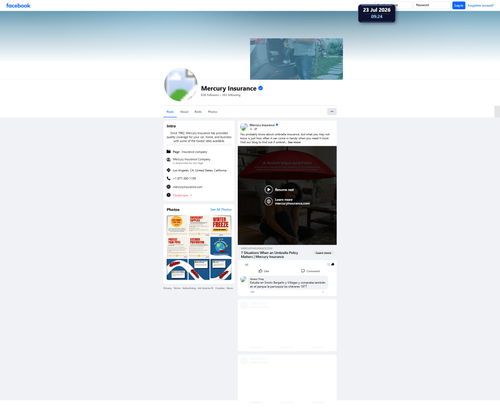500x411 pixels.
Task: Click the Facebook logo
Action: point(18,6)
